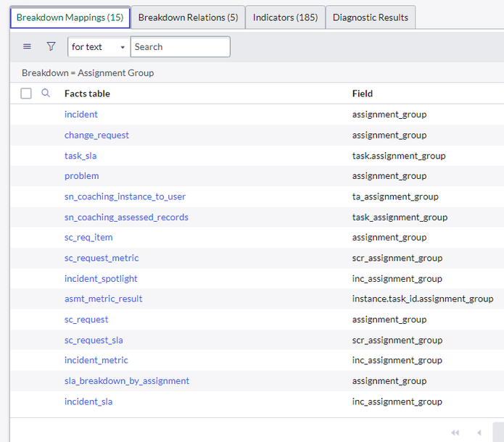This screenshot has height=442, width=504.
Task: Sort by Facts table column header
Action: (87, 93)
